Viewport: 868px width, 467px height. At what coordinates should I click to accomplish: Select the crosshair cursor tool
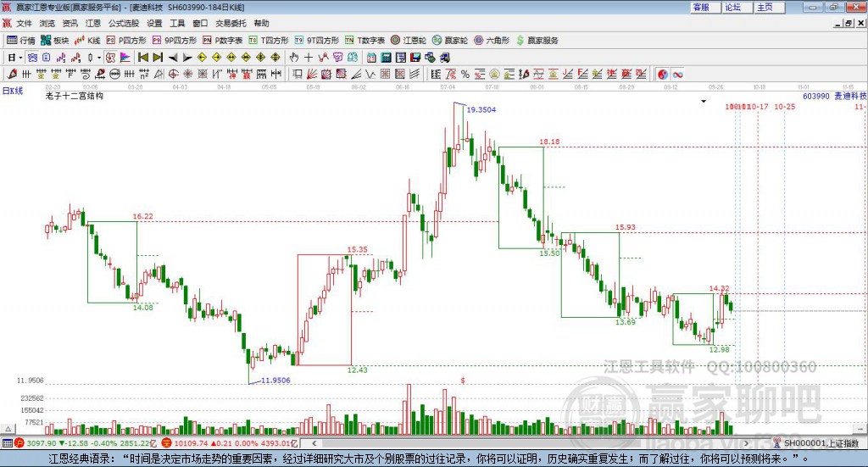309,58
